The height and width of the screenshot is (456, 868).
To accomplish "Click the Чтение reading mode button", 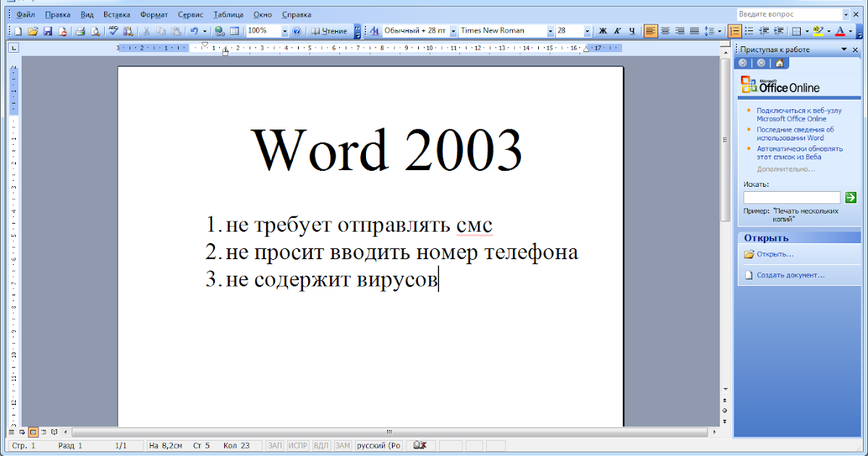I will point(330,31).
